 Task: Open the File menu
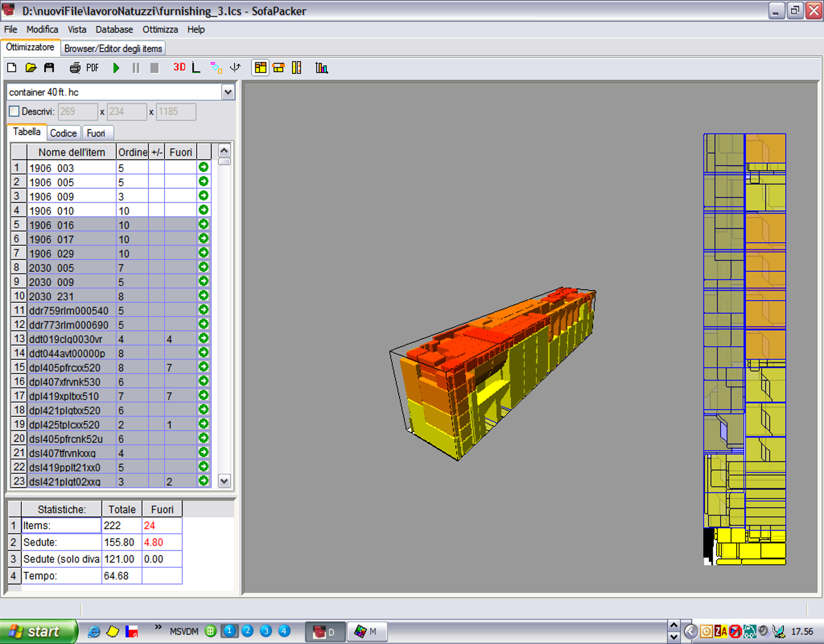11,29
